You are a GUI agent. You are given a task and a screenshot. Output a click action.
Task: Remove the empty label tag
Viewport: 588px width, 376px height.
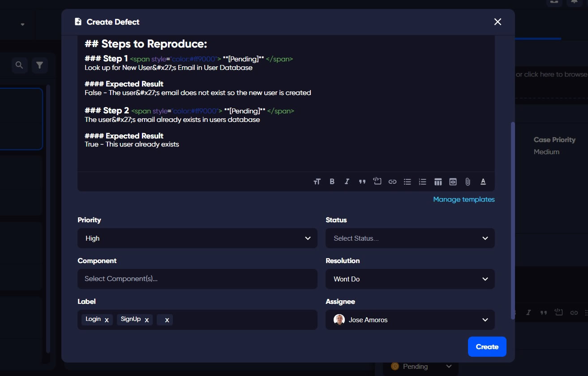pos(167,320)
